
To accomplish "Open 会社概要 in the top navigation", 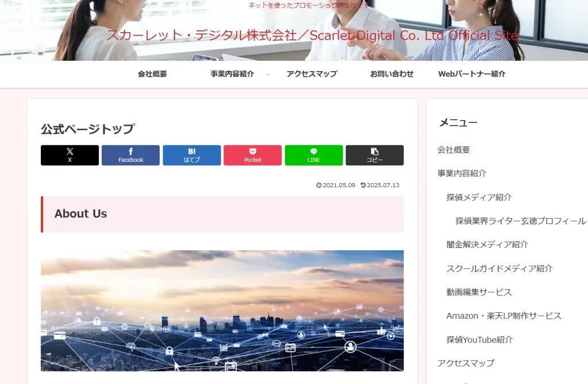I will 152,74.
